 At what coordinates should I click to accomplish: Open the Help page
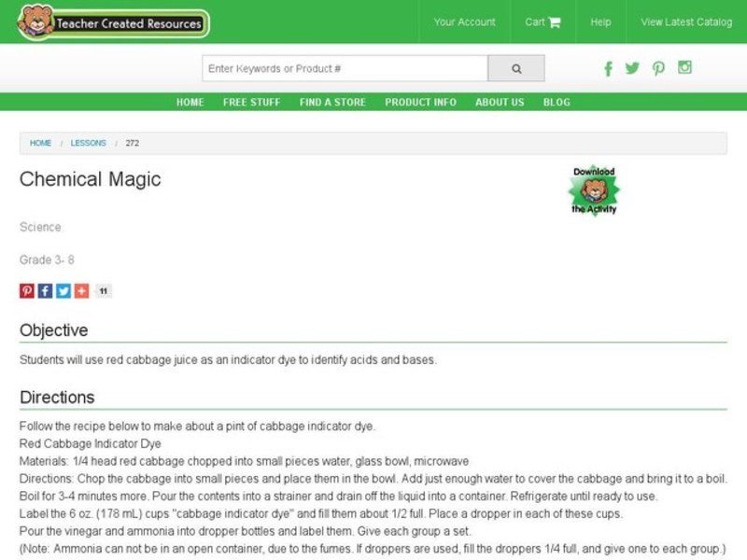click(x=600, y=21)
